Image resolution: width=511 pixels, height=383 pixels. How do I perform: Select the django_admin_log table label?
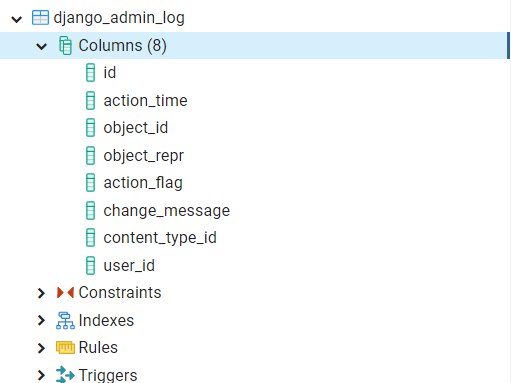click(x=119, y=18)
